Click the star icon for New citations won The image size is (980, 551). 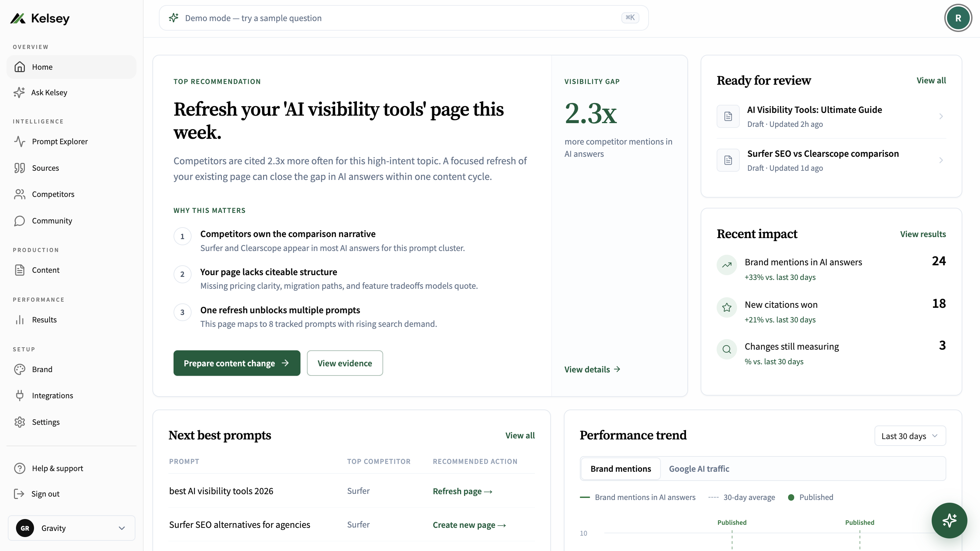point(726,307)
